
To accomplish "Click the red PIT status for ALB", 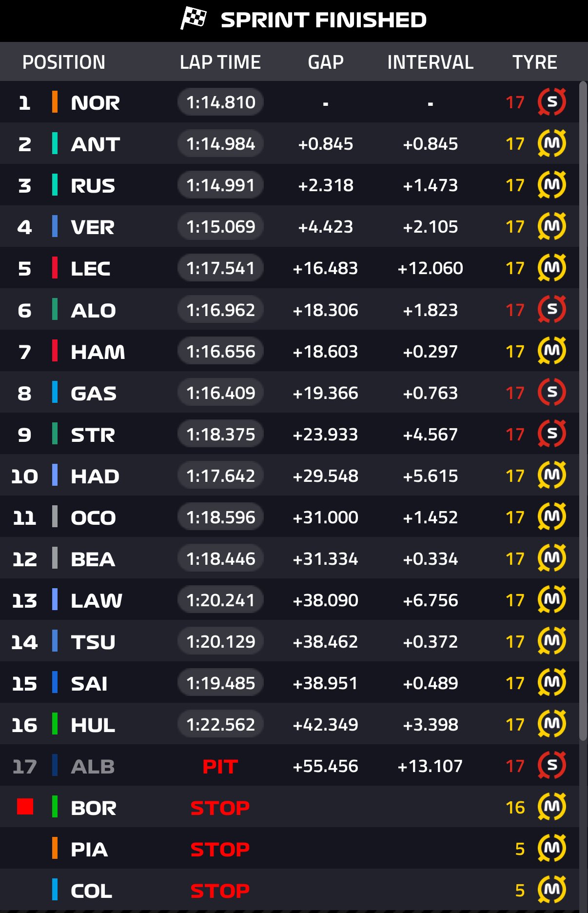I will click(x=220, y=767).
